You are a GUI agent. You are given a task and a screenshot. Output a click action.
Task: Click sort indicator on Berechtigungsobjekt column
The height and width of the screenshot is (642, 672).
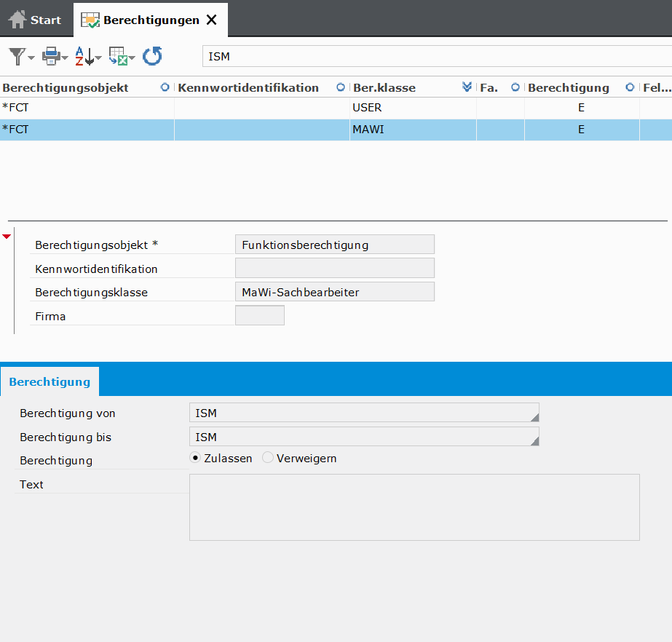[165, 87]
